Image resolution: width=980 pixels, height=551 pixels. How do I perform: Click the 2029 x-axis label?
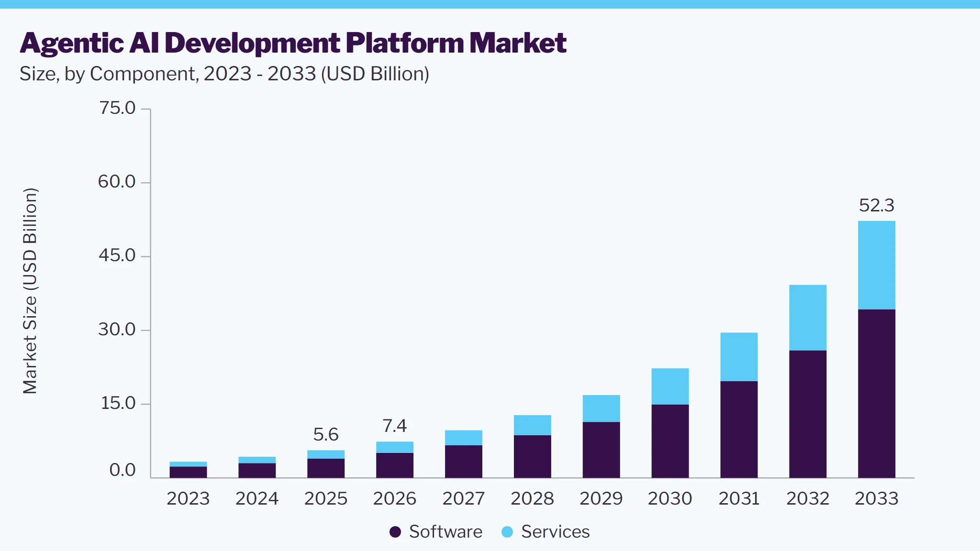[x=601, y=499]
